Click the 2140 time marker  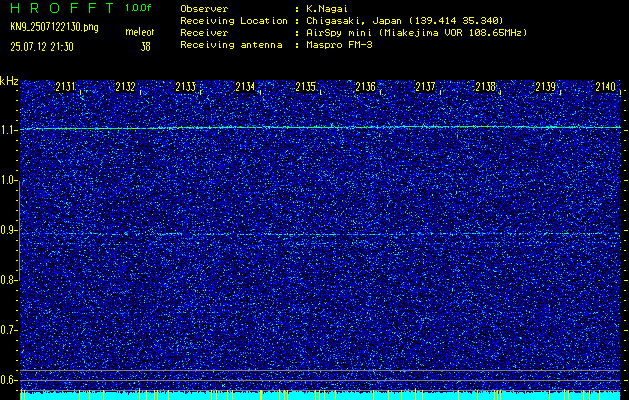click(x=605, y=87)
